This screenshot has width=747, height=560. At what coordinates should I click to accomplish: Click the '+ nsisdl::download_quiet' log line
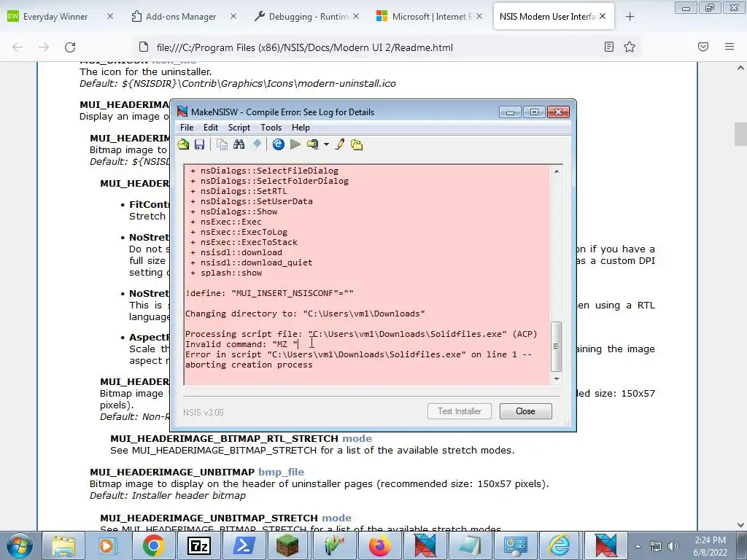tap(252, 262)
